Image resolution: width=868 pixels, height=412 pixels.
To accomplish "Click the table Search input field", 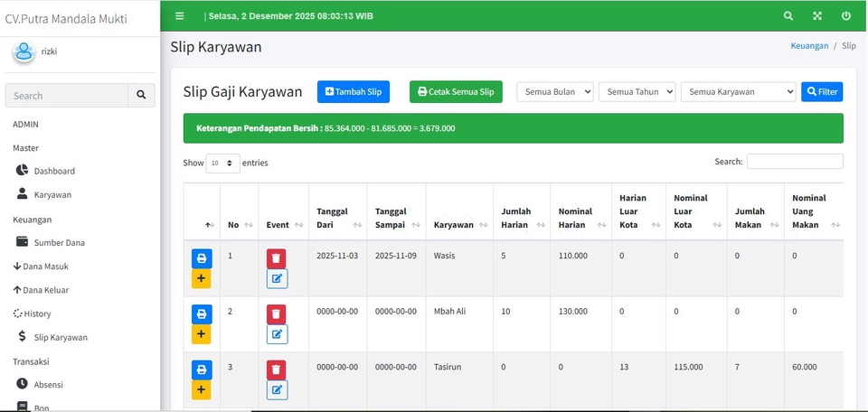I will (x=794, y=162).
